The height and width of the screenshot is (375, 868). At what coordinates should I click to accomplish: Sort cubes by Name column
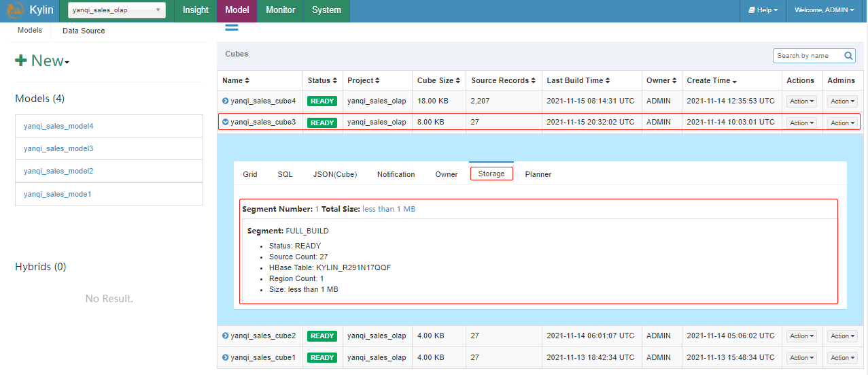point(236,80)
